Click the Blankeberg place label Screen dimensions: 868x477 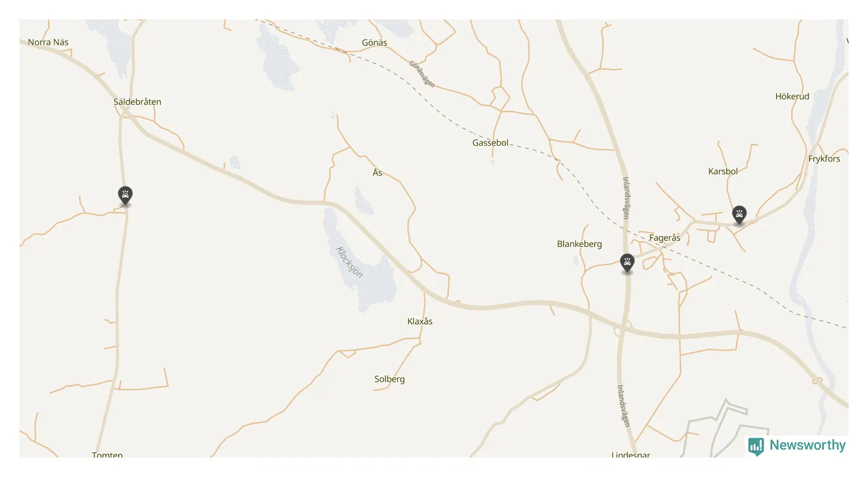(x=579, y=244)
